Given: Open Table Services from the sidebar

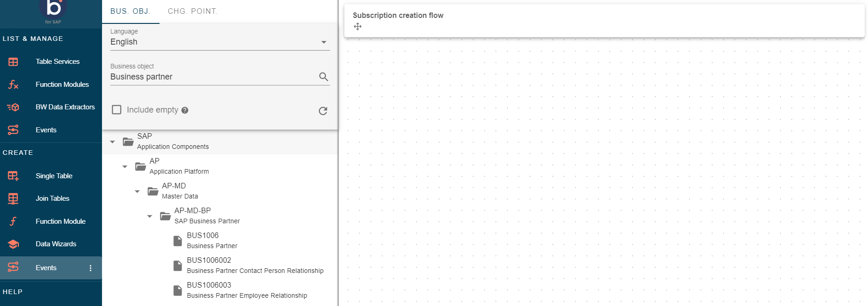Looking at the screenshot, I should (57, 62).
